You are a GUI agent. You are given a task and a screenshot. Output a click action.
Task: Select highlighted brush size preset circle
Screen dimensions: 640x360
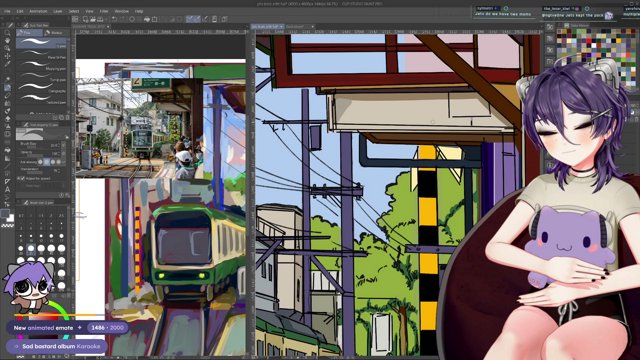pyautogui.click(x=31, y=249)
